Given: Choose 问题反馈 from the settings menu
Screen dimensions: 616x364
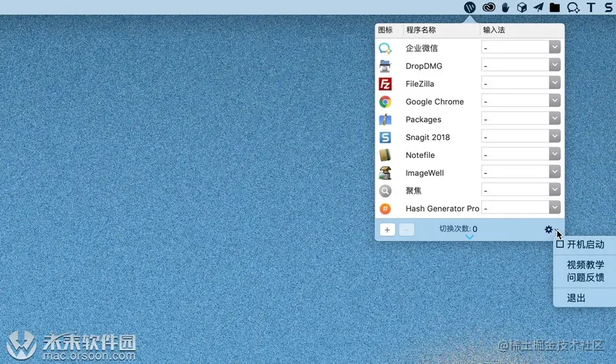Looking at the screenshot, I should pos(586,277).
